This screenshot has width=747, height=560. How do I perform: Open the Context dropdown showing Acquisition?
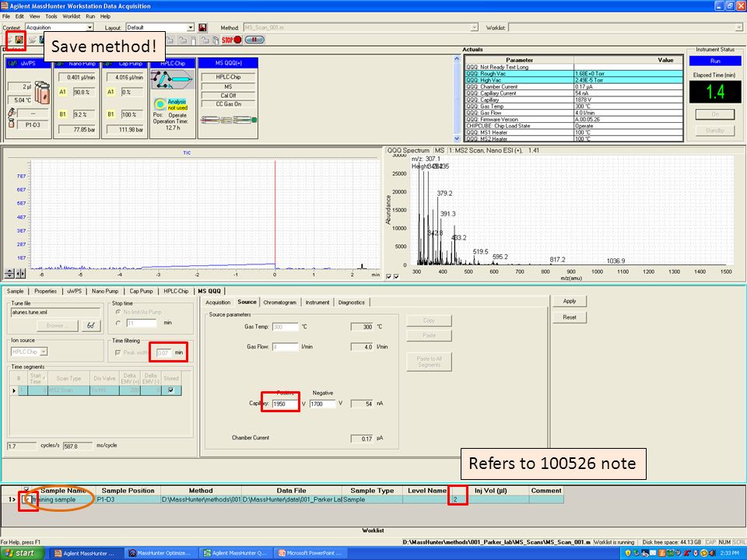point(89,28)
